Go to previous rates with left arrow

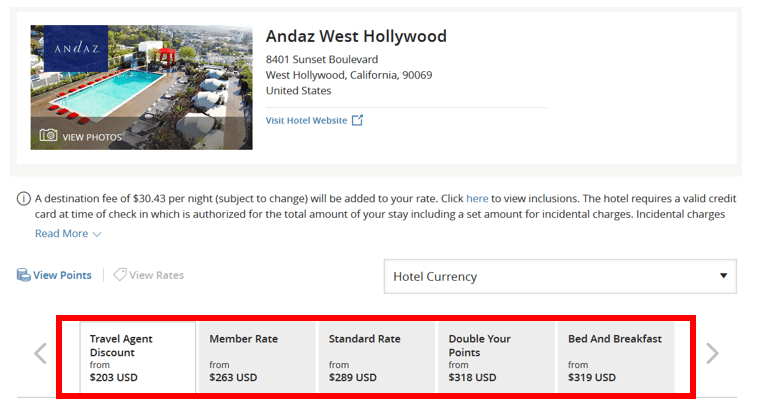[x=41, y=353]
